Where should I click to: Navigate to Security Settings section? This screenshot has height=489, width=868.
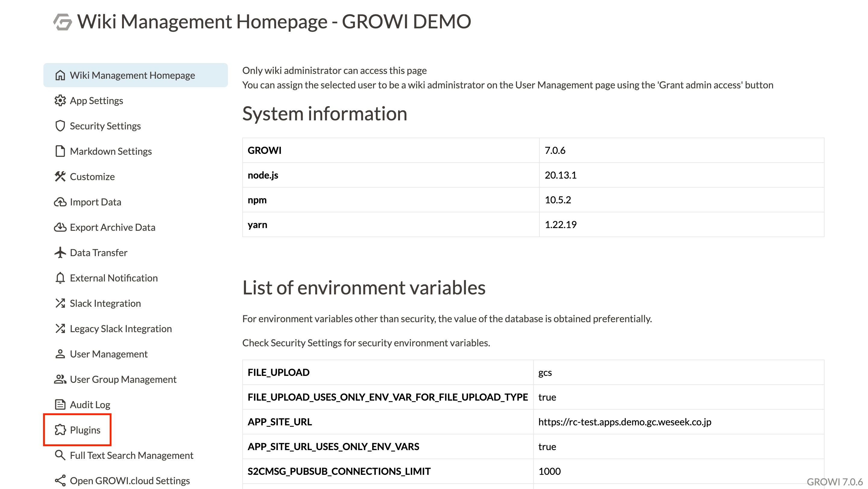coord(105,126)
